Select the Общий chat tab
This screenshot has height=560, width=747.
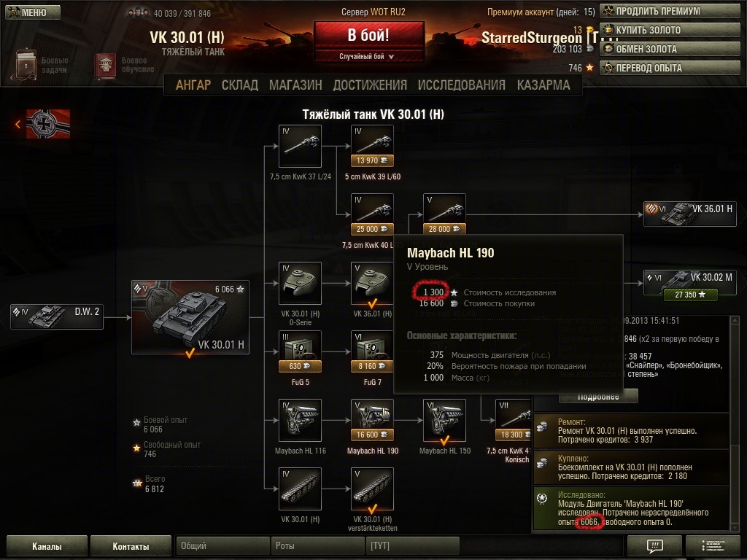point(222,545)
